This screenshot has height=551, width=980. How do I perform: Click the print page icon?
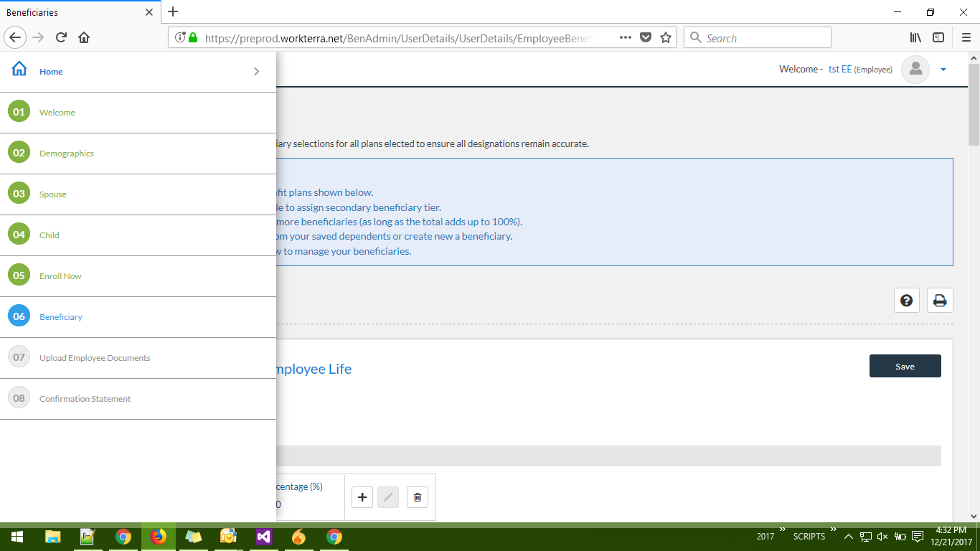940,300
